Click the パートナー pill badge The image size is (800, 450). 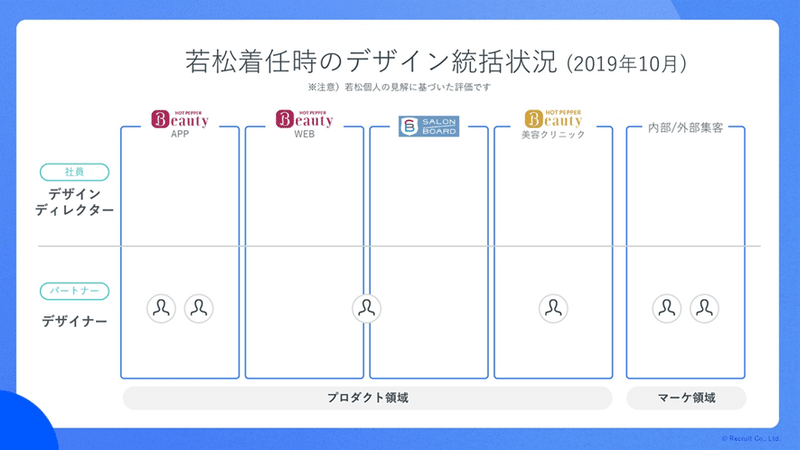(x=74, y=291)
